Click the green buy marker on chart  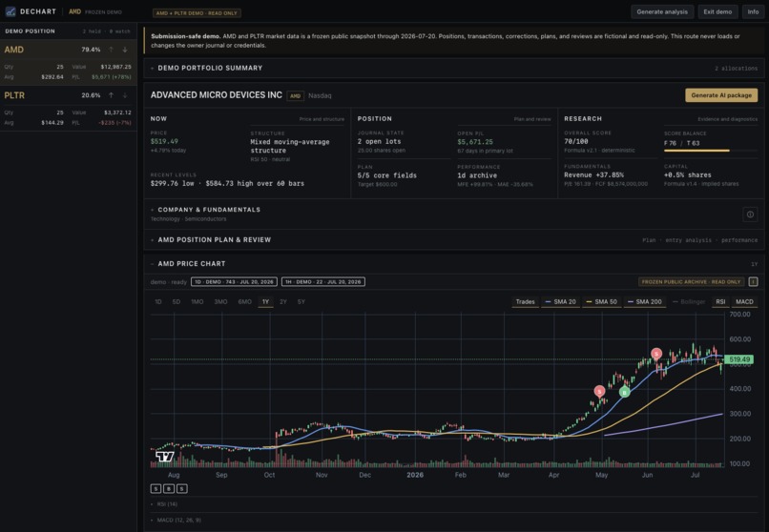624,392
